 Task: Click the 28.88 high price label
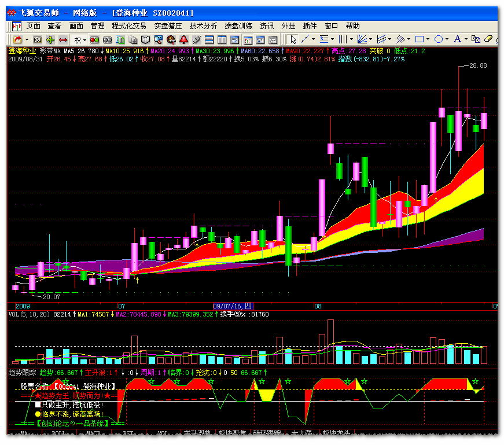click(478, 65)
